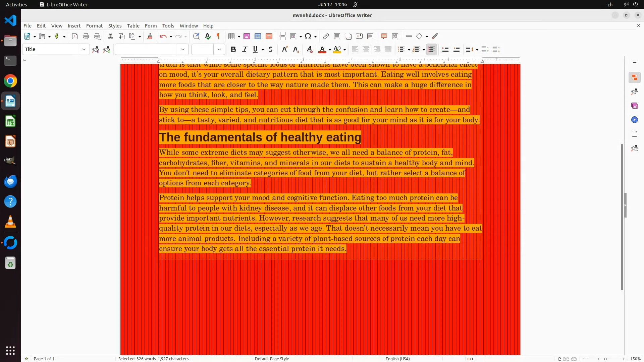Image resolution: width=644 pixels, height=362 pixels.
Task: Toggle Bold formatting
Action: [233, 50]
